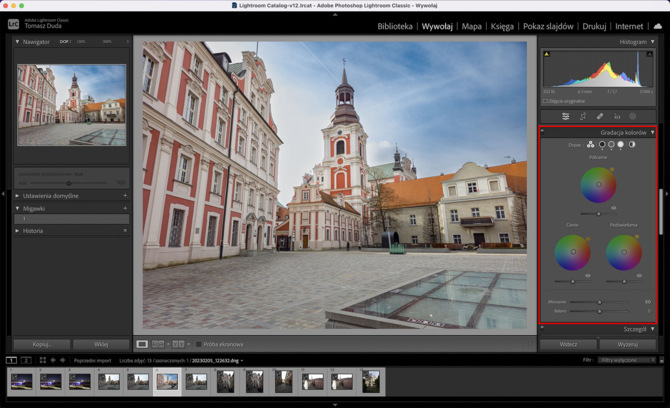The width and height of the screenshot is (670, 408).
Task: Select the Red eye correction tool
Action: point(617,116)
